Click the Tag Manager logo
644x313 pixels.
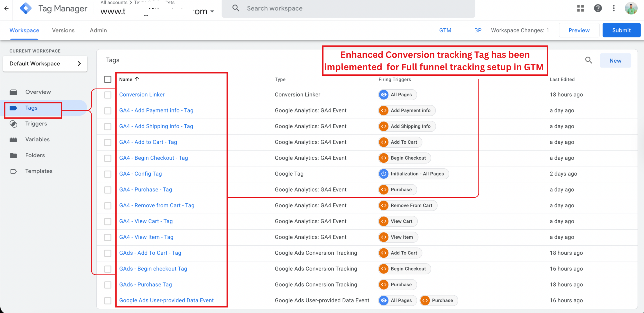point(26,8)
